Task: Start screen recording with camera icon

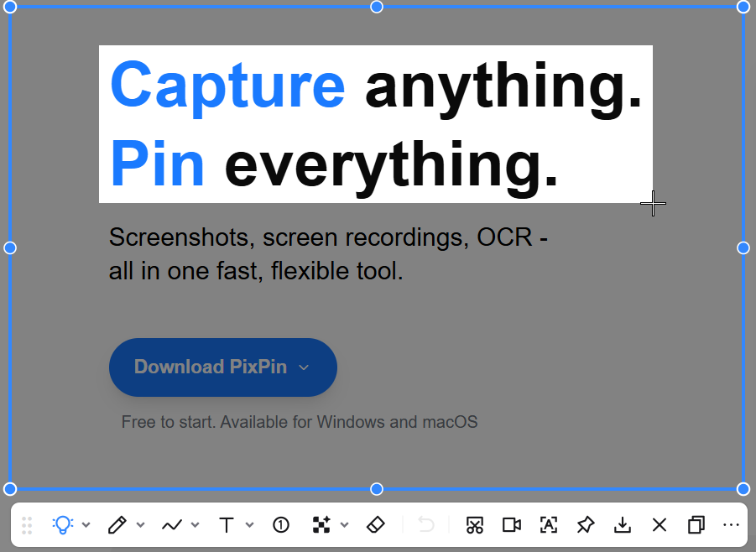Action: pyautogui.click(x=512, y=524)
